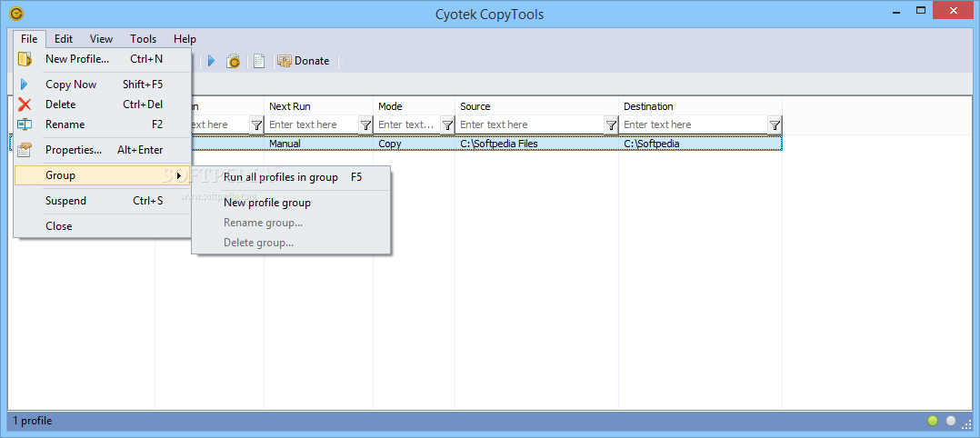Select Copy Now menu entry
The image size is (980, 438).
(103, 85)
